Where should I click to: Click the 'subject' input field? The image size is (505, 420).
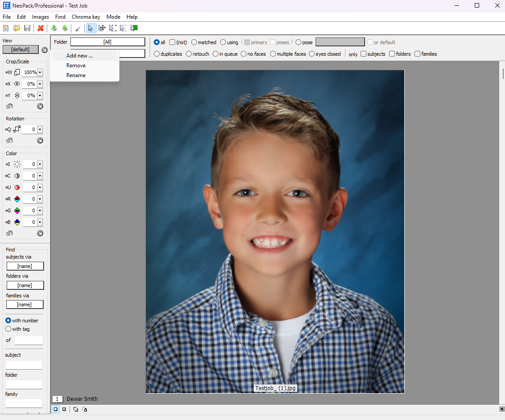tap(24, 365)
